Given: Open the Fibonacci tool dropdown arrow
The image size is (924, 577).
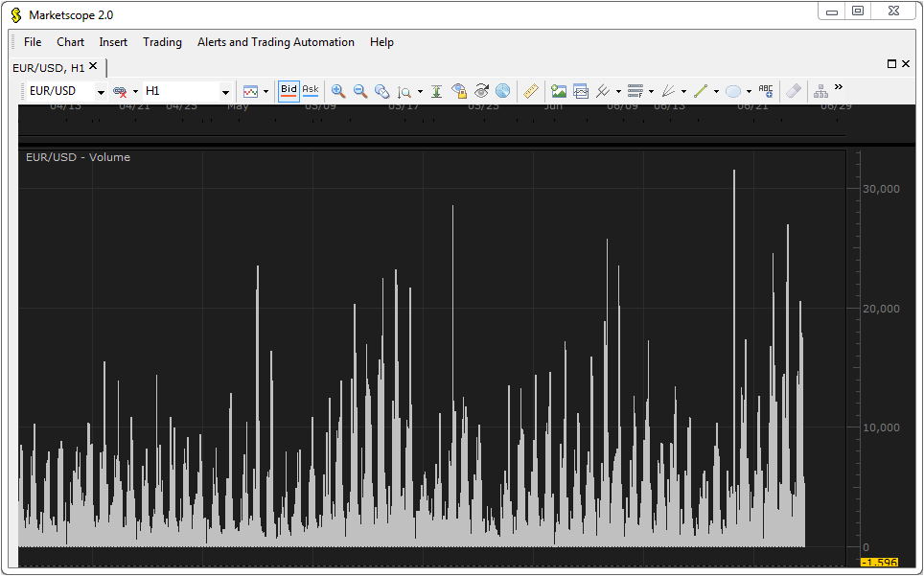Looking at the screenshot, I should click(651, 91).
